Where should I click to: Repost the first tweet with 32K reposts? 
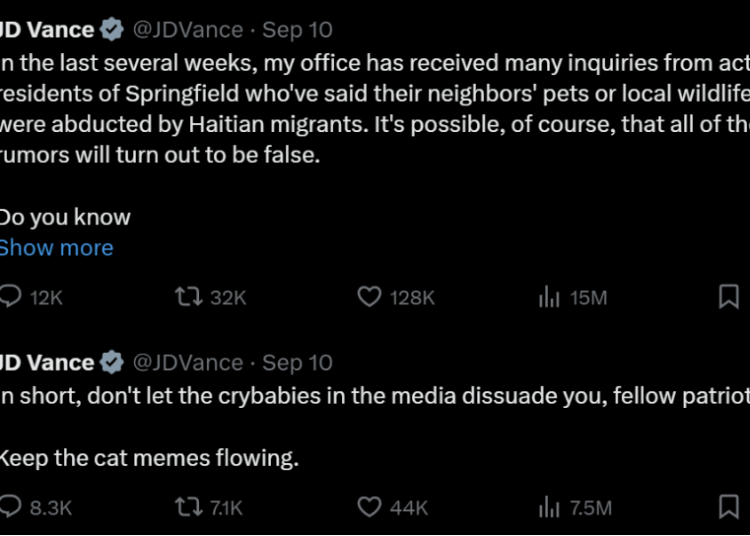(x=210, y=297)
